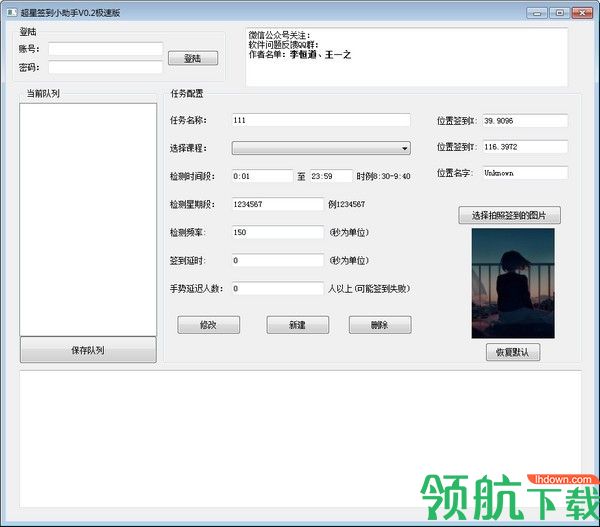The height and width of the screenshot is (527, 600).
Task: Click the 人以上(可能签到失败) hint text
Action: (x=369, y=289)
